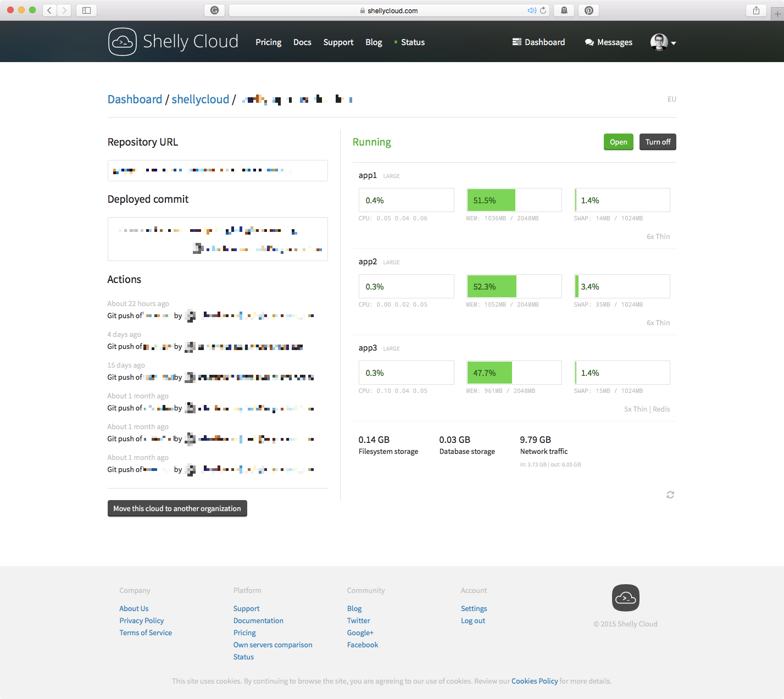The width and height of the screenshot is (784, 699).
Task: Go to Dashboard in the header
Action: (538, 42)
